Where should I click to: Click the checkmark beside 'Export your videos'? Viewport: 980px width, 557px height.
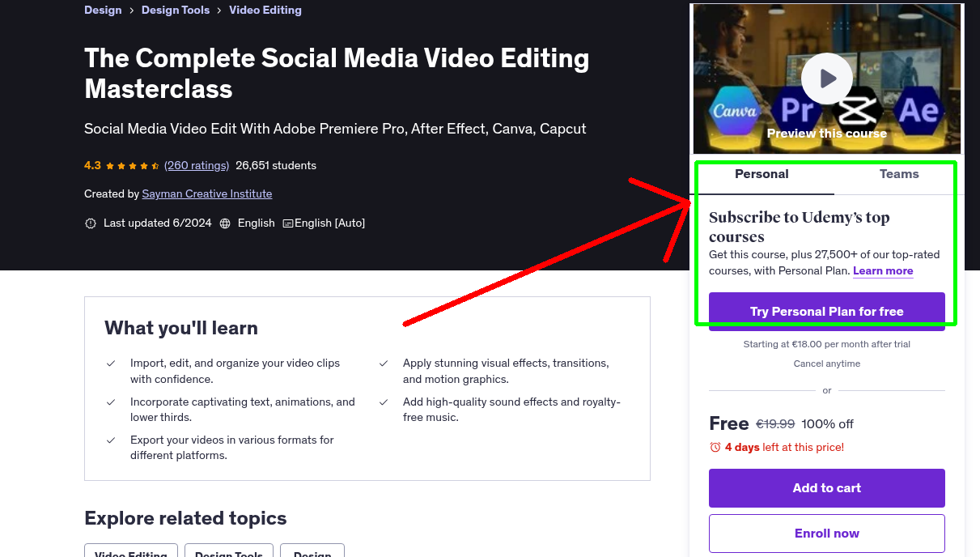click(x=111, y=440)
